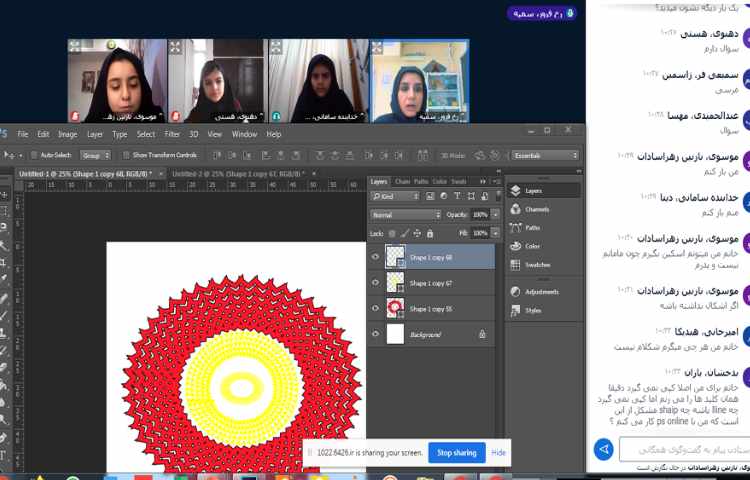750x480 pixels.
Task: Click the send message arrow icon in chat
Action: coord(604,449)
